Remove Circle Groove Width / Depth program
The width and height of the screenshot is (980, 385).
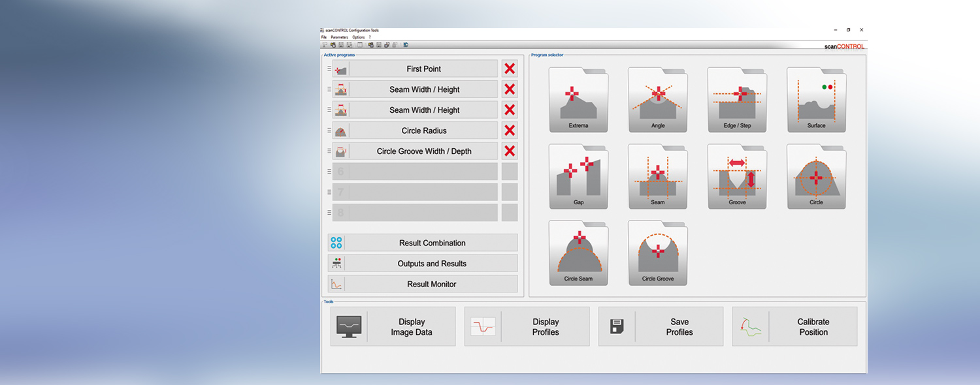tap(510, 151)
